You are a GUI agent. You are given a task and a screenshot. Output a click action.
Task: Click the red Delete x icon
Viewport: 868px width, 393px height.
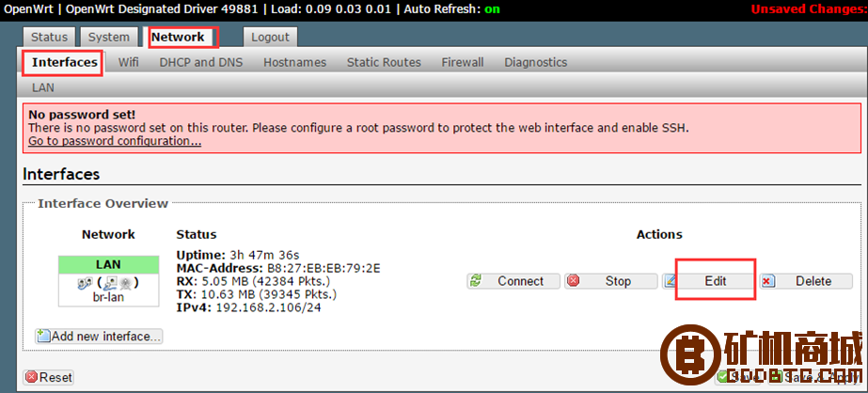click(767, 281)
